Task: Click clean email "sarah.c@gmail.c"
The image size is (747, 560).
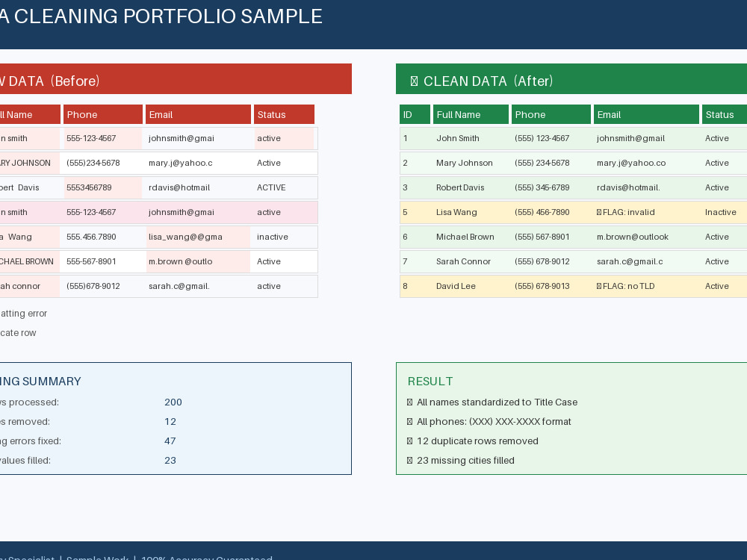Action: (629, 261)
